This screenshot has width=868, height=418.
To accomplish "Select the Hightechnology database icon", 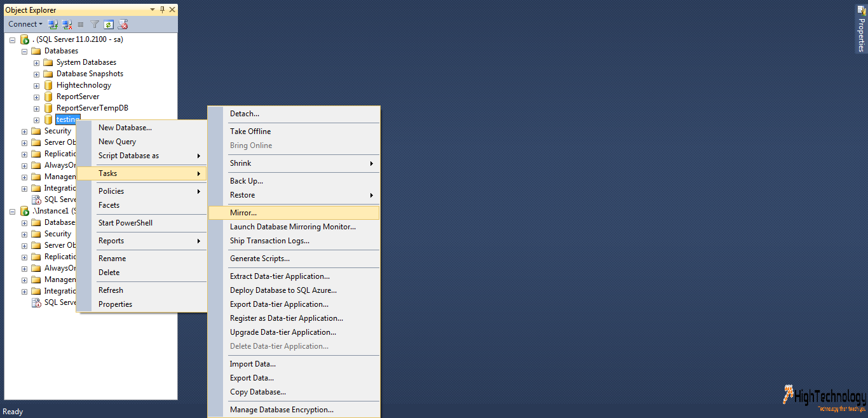I will coord(48,85).
